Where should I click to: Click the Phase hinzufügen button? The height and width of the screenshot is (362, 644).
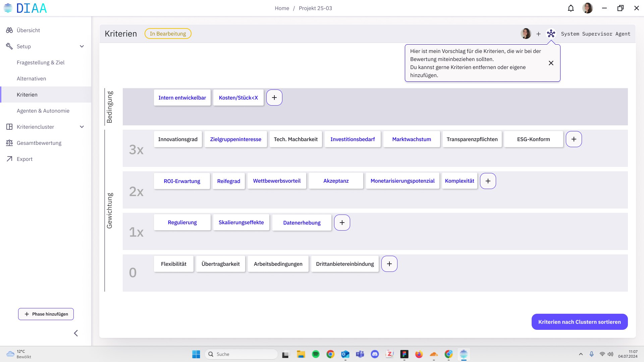coord(46,314)
